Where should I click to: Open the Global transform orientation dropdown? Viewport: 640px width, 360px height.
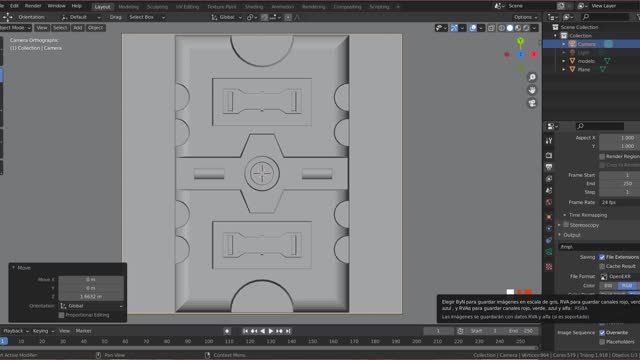226,17
